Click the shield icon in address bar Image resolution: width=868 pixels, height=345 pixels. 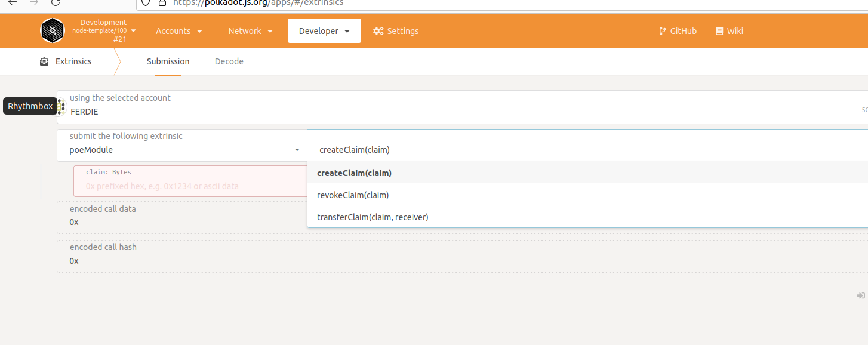(x=145, y=2)
